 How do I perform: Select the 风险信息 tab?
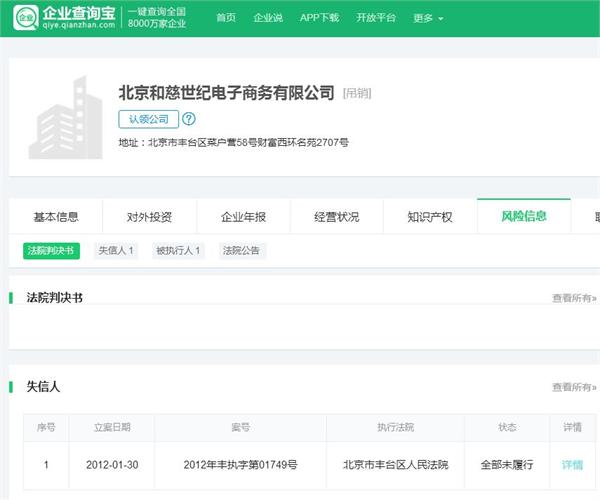tap(524, 216)
